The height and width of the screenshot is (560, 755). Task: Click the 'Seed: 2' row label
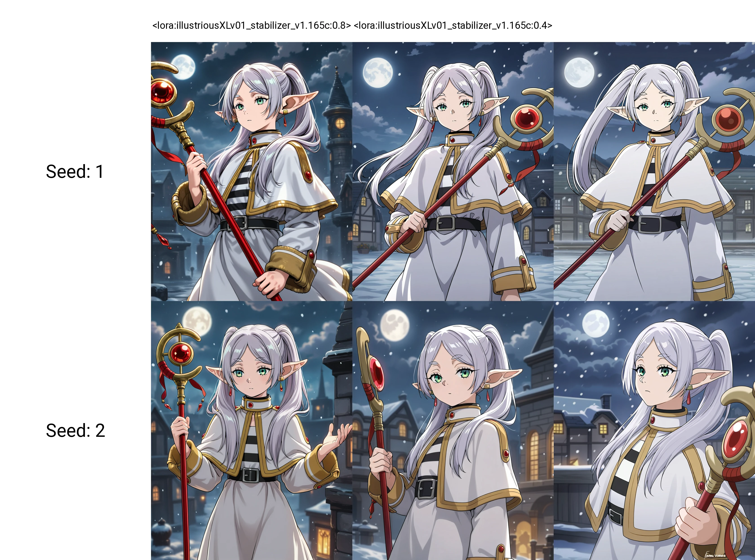75,431
